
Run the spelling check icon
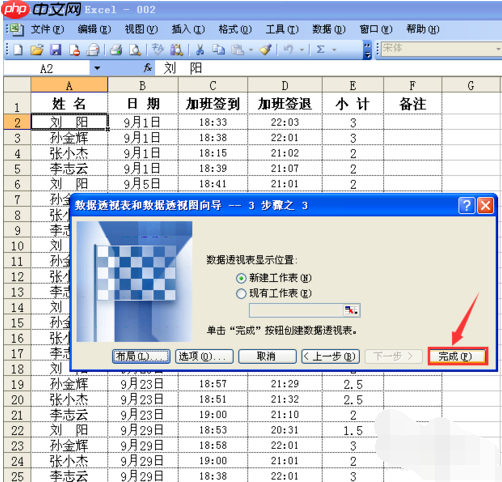click(158, 50)
